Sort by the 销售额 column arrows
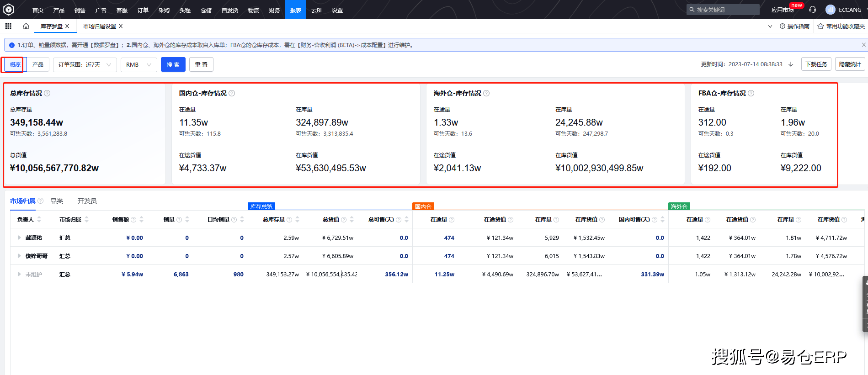Image resolution: width=868 pixels, height=375 pixels. pyautogui.click(x=142, y=220)
